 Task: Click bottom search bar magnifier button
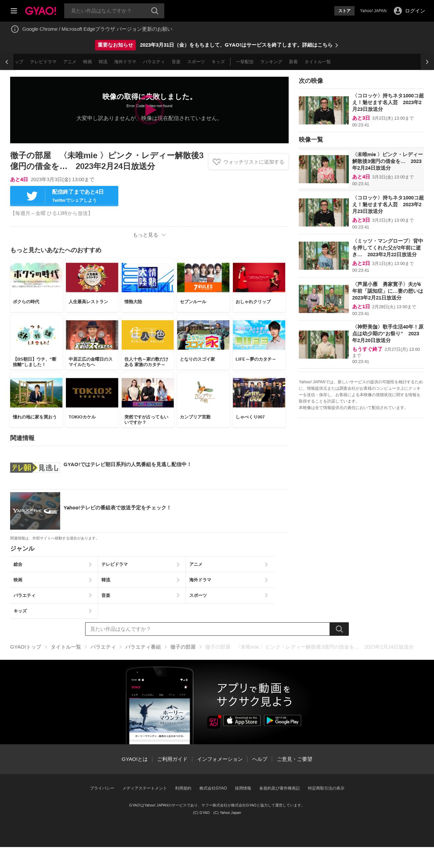(339, 629)
